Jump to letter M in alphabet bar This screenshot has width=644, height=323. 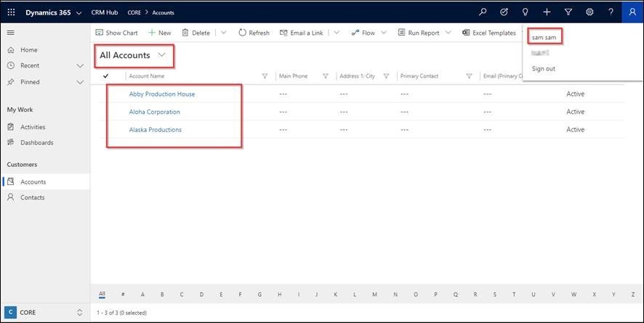(374, 295)
